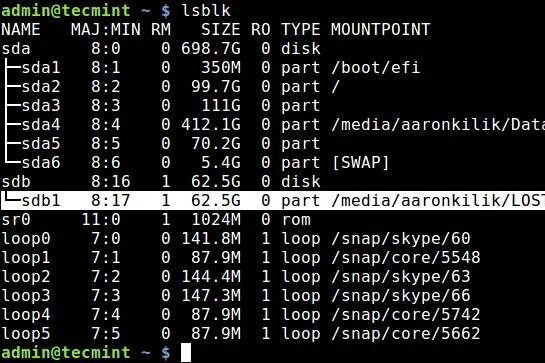Select the loop0 device name

[26, 239]
